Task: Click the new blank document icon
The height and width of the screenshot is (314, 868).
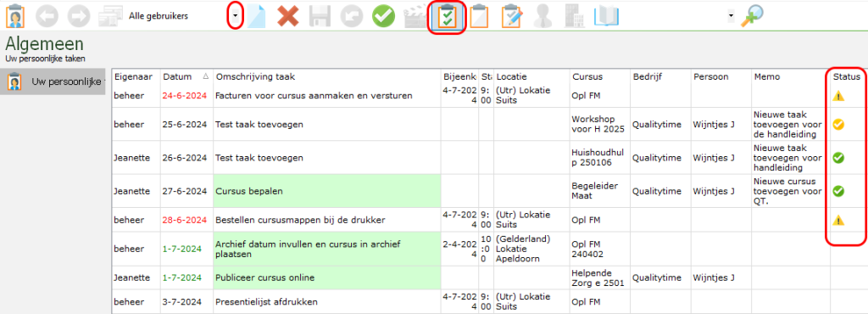Action: (256, 16)
